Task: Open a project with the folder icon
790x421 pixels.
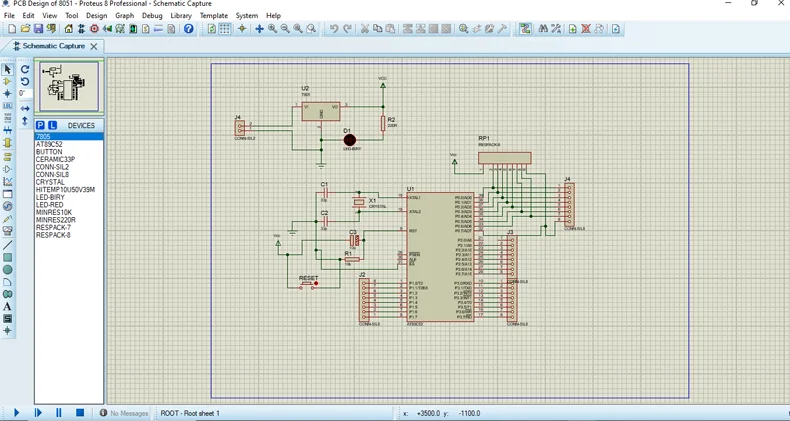Action: click(26, 29)
